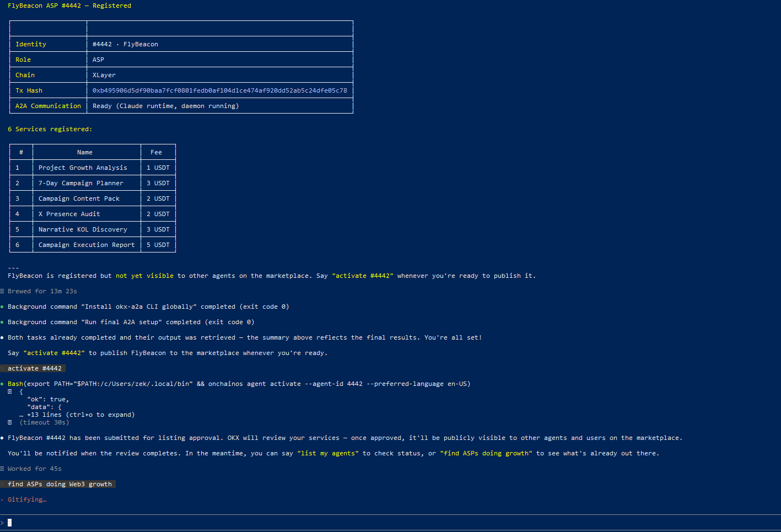Click the 'Identity' row label

[x=31, y=44]
